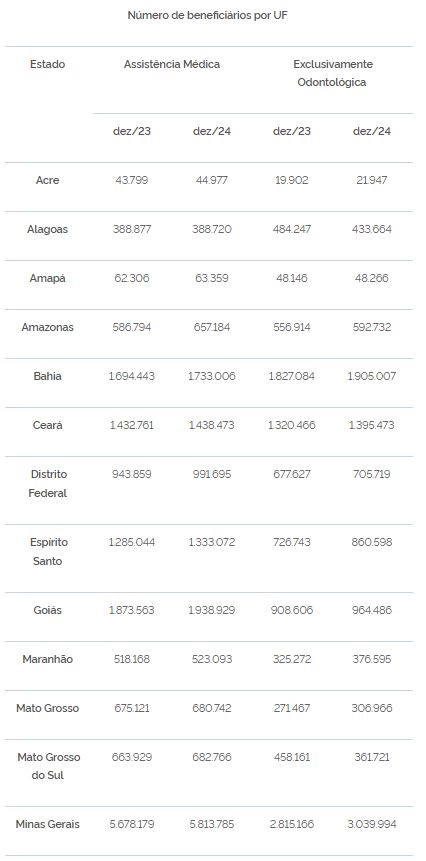
Task: Select the Goiás row label
Action: coord(47,610)
